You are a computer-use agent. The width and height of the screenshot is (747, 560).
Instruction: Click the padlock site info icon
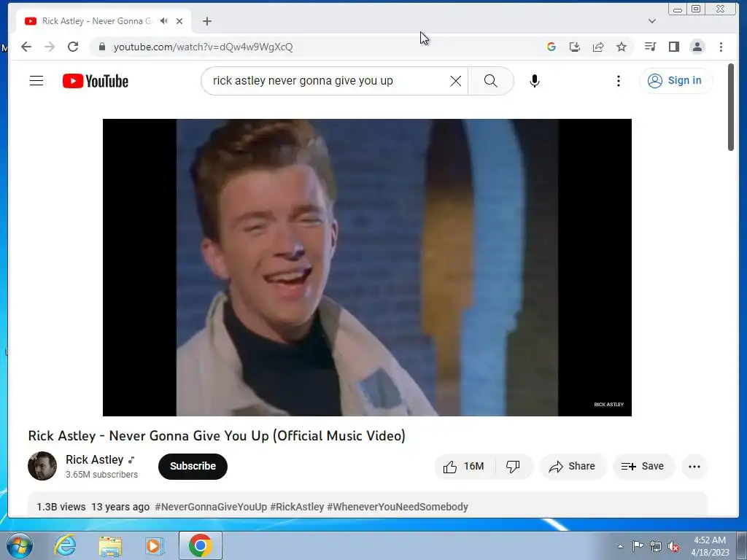[101, 47]
